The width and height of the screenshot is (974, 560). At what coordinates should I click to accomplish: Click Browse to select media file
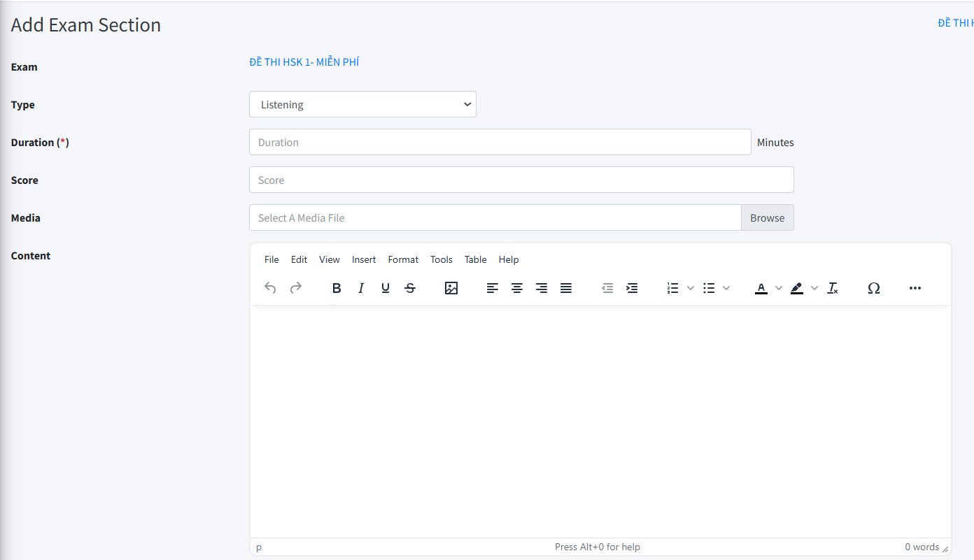(767, 218)
